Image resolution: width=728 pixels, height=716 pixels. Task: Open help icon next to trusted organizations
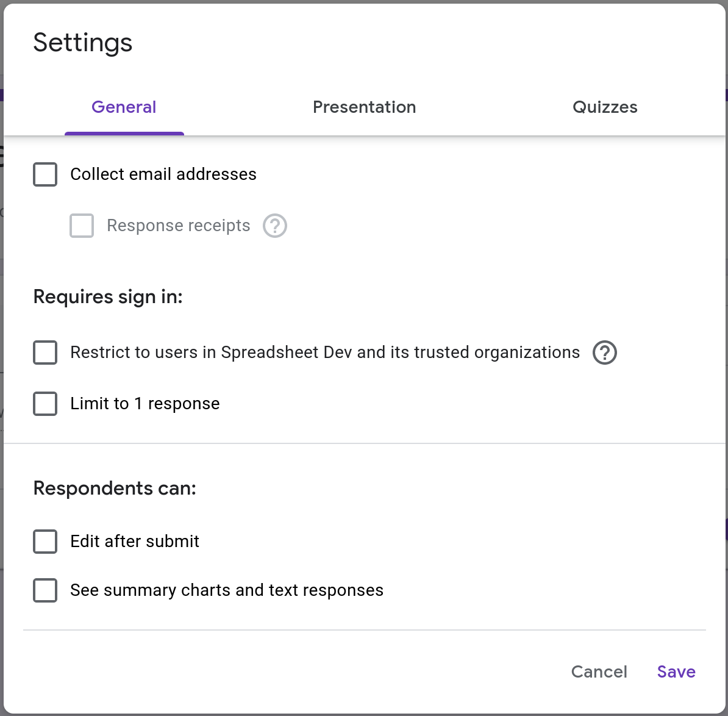point(604,353)
